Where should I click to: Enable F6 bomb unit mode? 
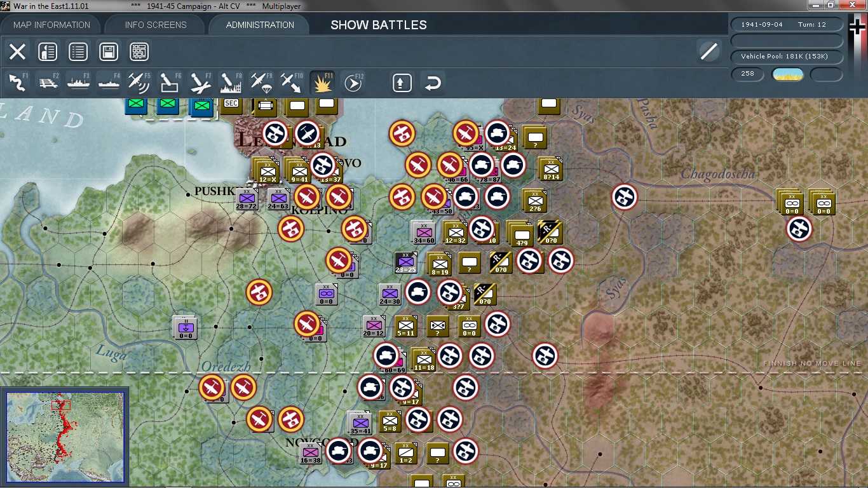tap(170, 83)
